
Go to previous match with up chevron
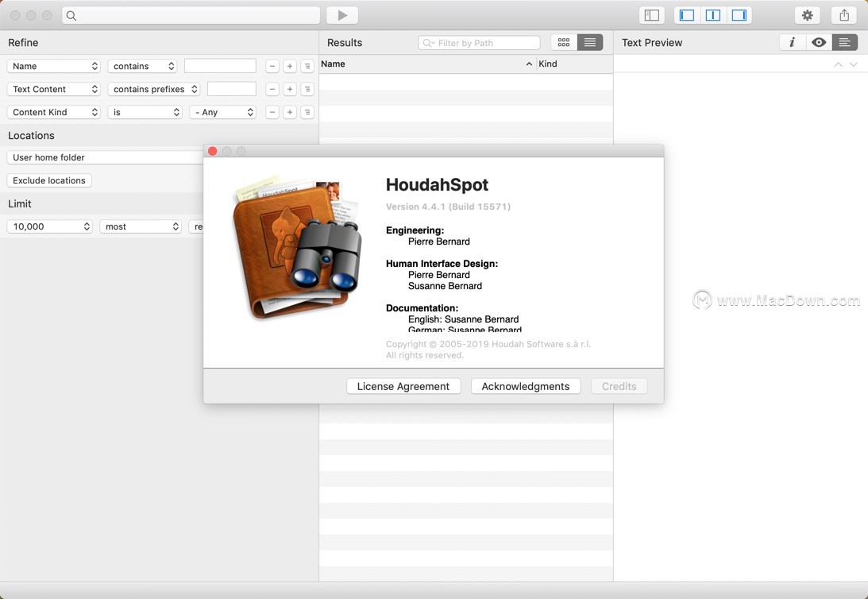838,65
